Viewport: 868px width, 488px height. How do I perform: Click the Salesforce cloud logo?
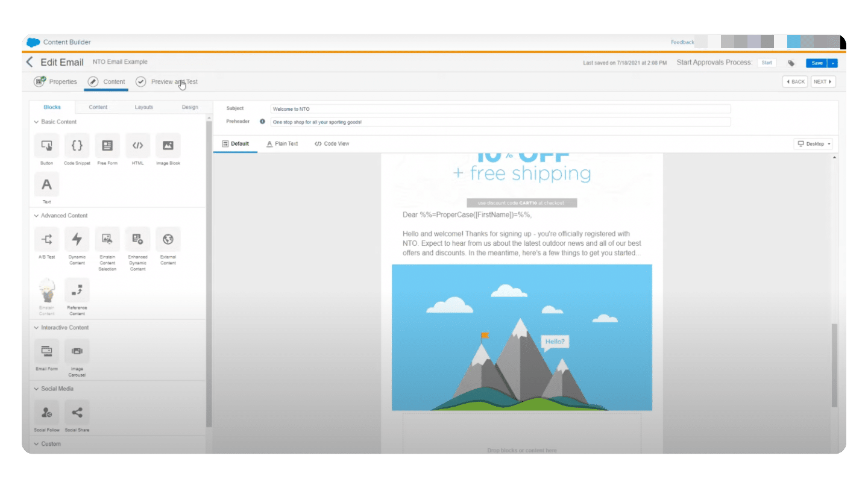[33, 42]
